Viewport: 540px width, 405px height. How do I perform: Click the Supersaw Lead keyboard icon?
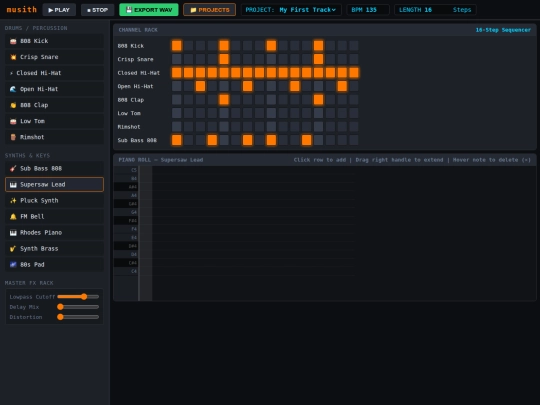tap(13, 185)
